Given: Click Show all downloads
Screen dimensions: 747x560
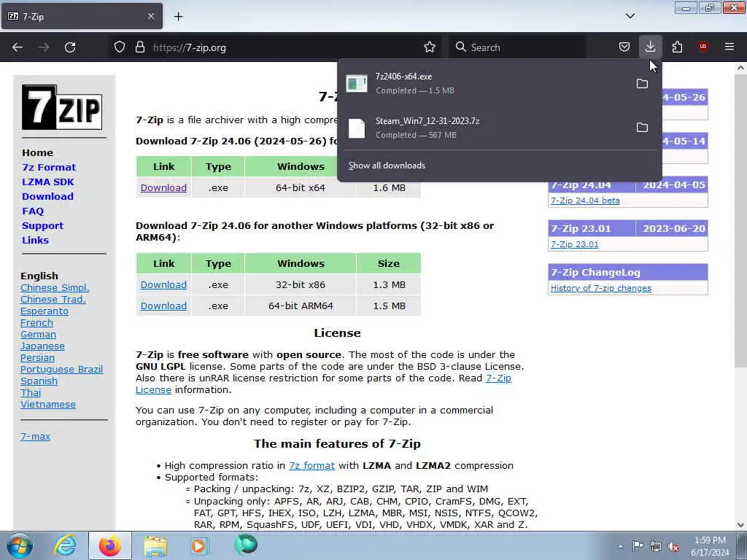Looking at the screenshot, I should tap(387, 166).
